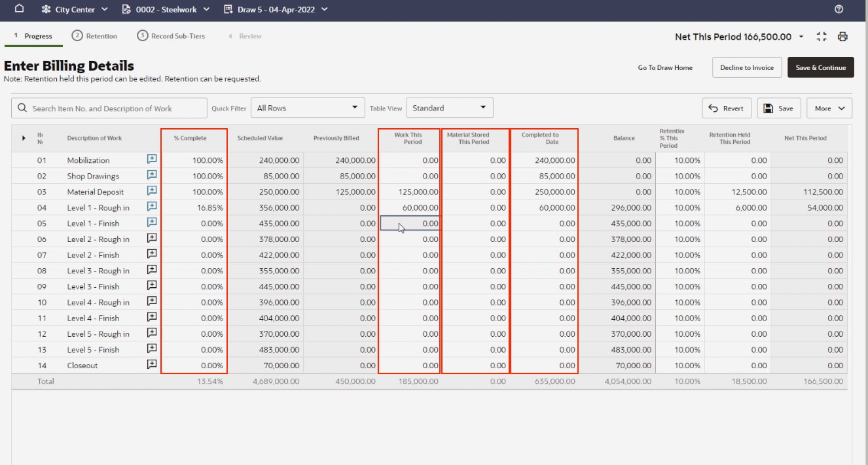Open Quick Filter All Rows dropdown
This screenshot has height=465, width=868.
click(308, 108)
